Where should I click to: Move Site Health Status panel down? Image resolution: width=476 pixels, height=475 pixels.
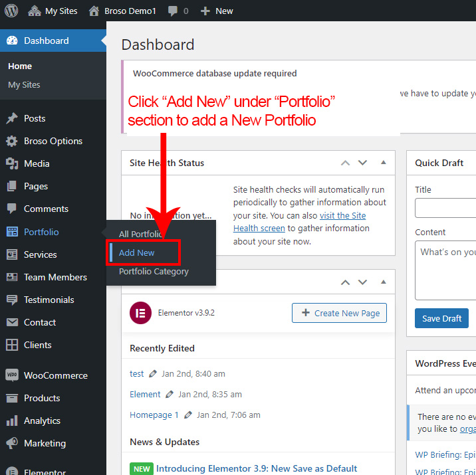[x=362, y=163]
